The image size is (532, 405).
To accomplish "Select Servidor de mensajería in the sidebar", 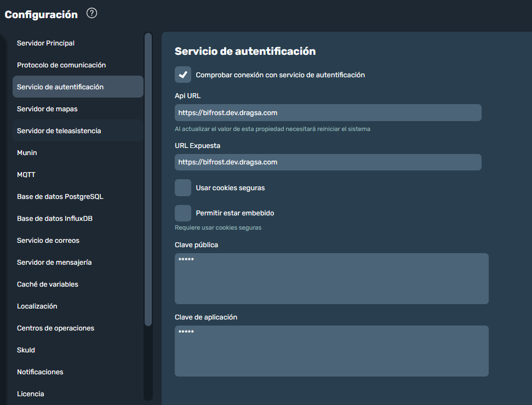I will tap(78, 263).
